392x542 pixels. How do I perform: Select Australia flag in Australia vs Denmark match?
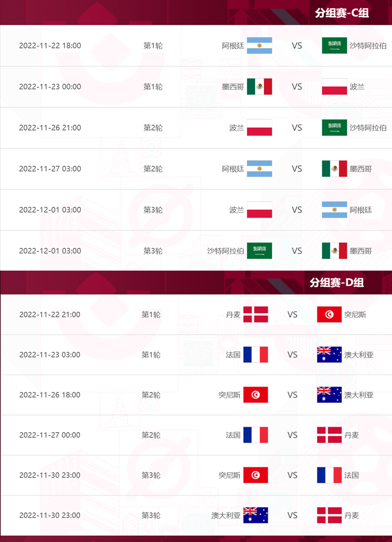256,515
